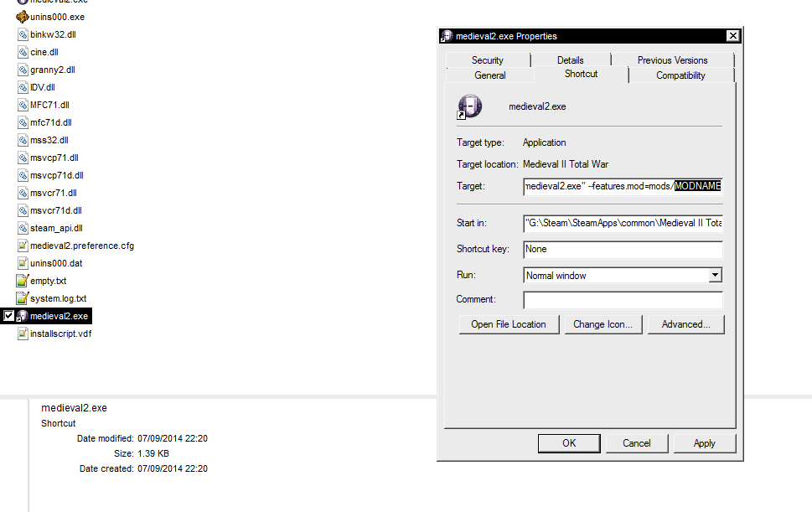Click the binkw32.dll file icon
The image size is (812, 512).
[23, 34]
